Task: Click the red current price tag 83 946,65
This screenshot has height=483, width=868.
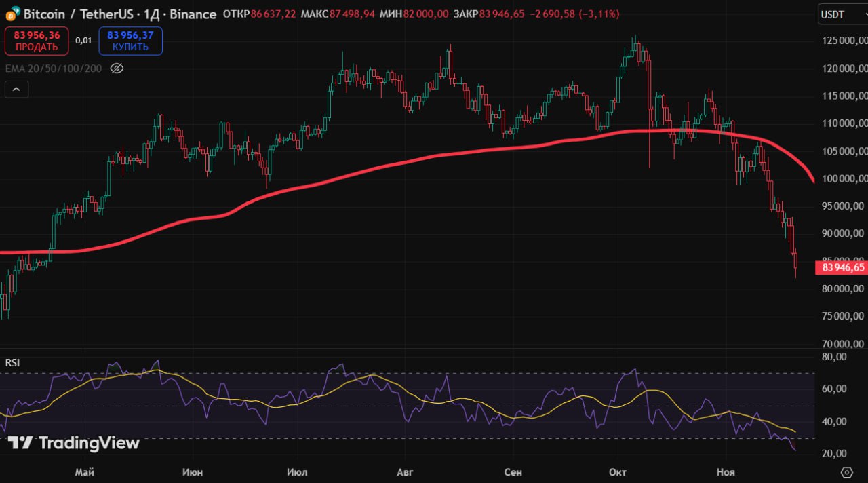Action: point(842,268)
